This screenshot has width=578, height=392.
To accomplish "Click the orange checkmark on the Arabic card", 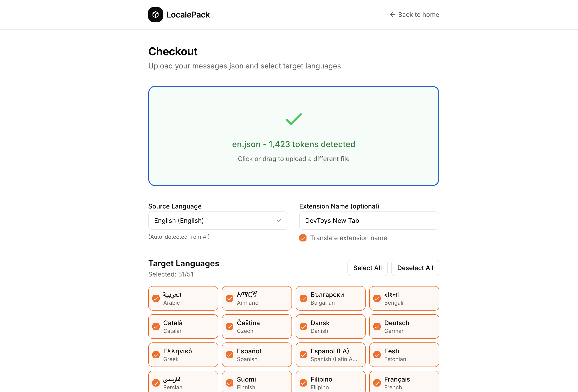I will click(156, 298).
